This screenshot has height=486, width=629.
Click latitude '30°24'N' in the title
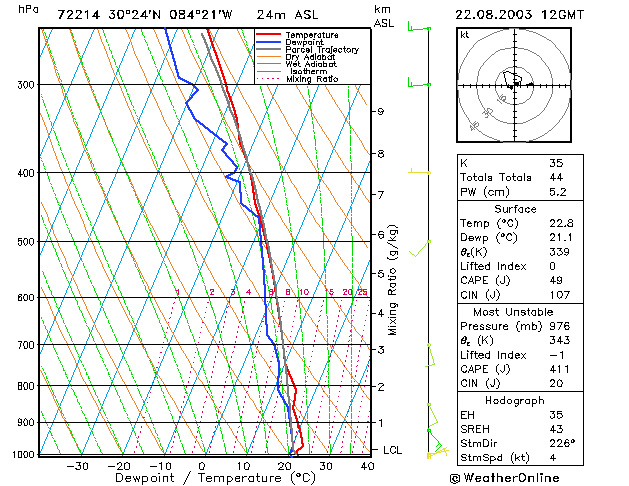(x=134, y=15)
